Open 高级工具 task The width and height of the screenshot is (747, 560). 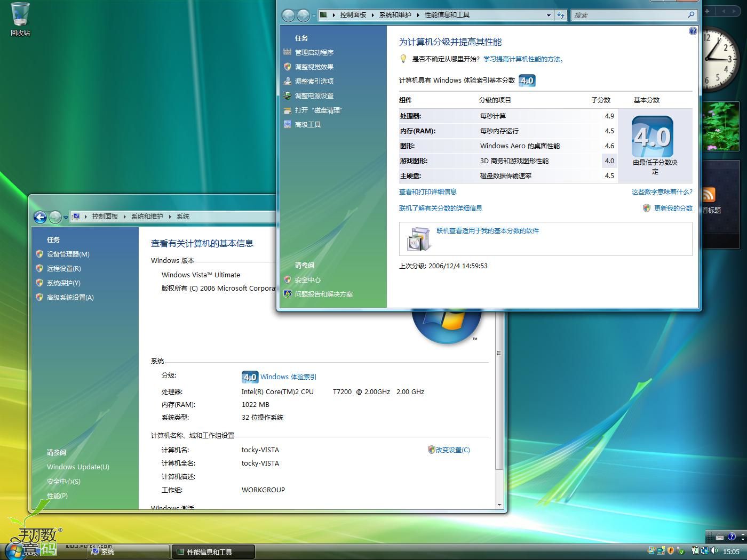click(x=308, y=124)
